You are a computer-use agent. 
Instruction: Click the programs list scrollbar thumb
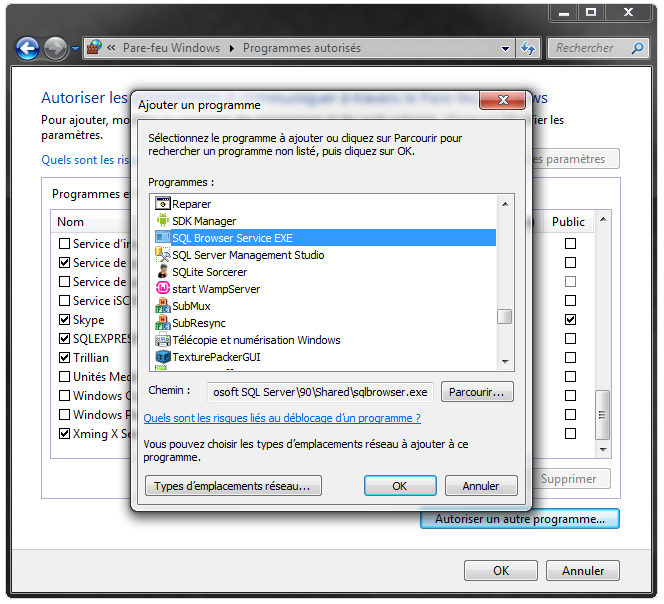[x=505, y=316]
